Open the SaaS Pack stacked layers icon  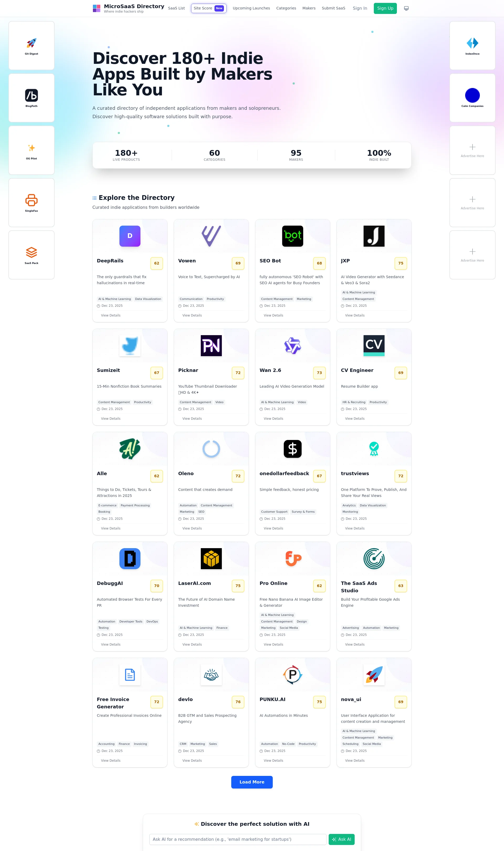(x=31, y=252)
